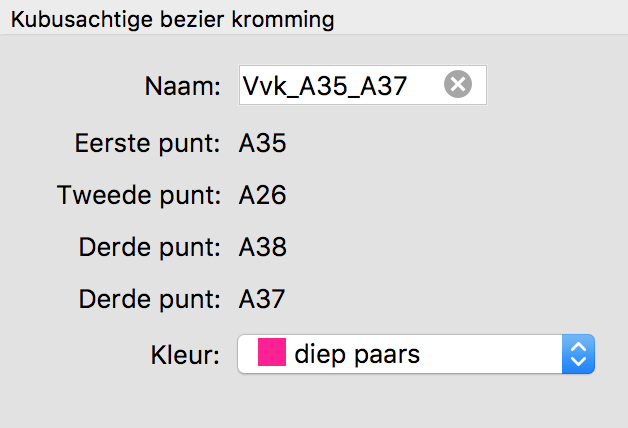Open the Kleur dropdown via blue arrows

point(578,354)
